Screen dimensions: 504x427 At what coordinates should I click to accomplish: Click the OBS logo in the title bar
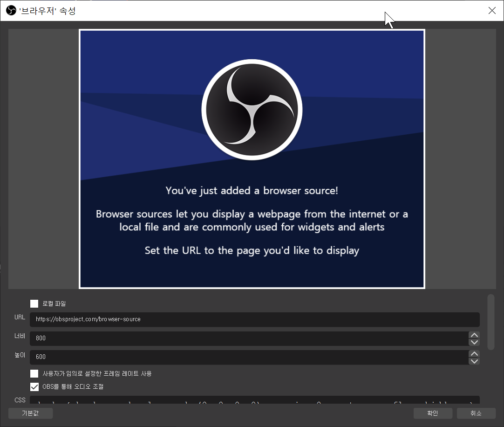(11, 10)
